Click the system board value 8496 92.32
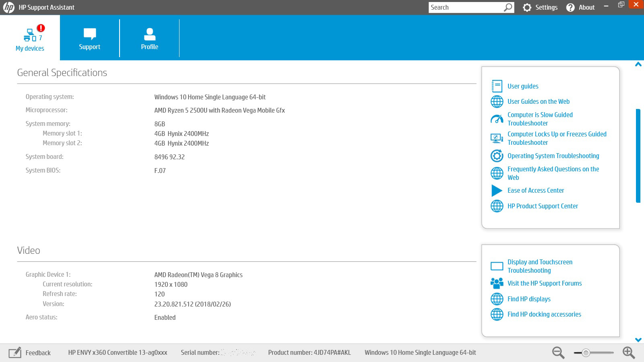 [169, 157]
